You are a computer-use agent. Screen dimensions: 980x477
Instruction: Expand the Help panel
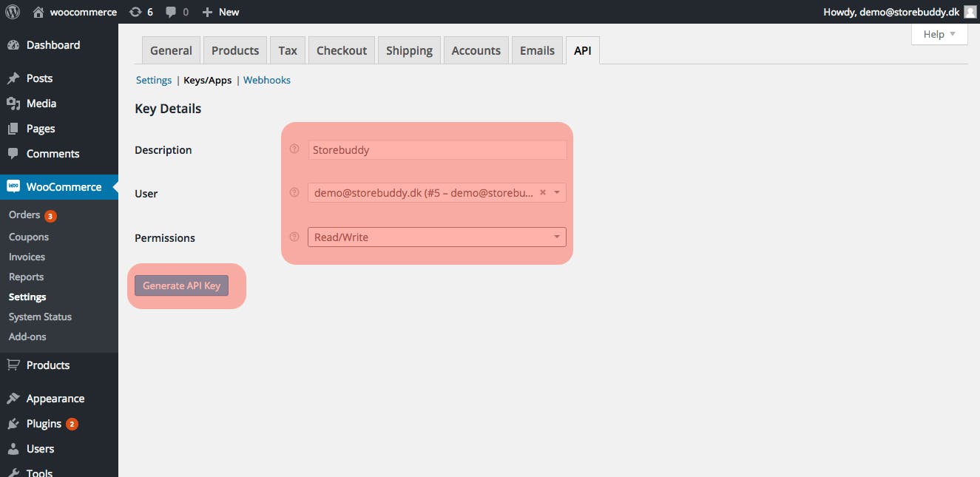coord(939,34)
